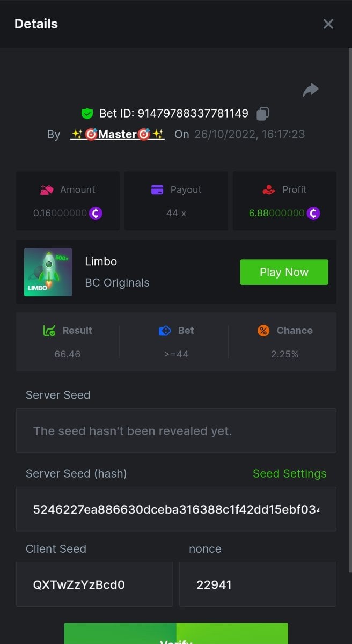Click the orange Chance percent icon
Screen dimensions: 352x644
pos(263,331)
